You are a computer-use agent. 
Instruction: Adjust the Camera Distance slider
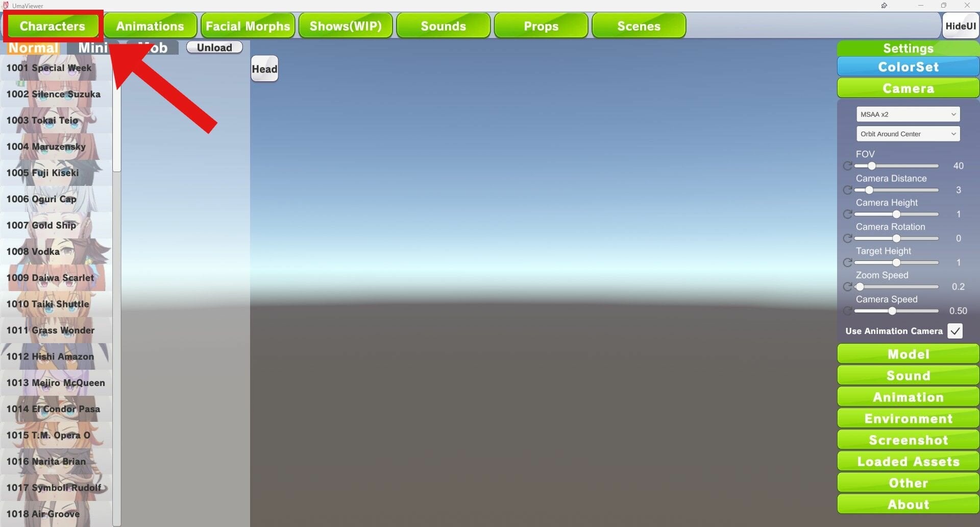click(x=896, y=190)
